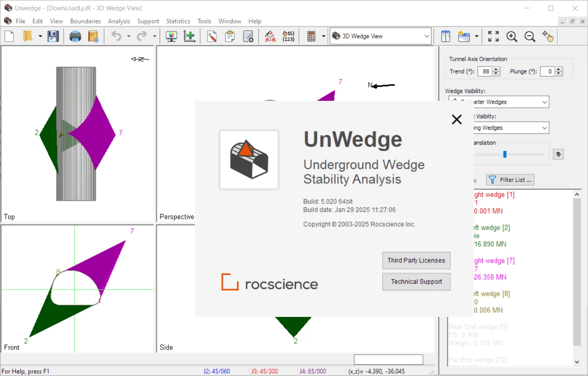Open the View menu
The height and width of the screenshot is (376, 588).
pos(56,21)
